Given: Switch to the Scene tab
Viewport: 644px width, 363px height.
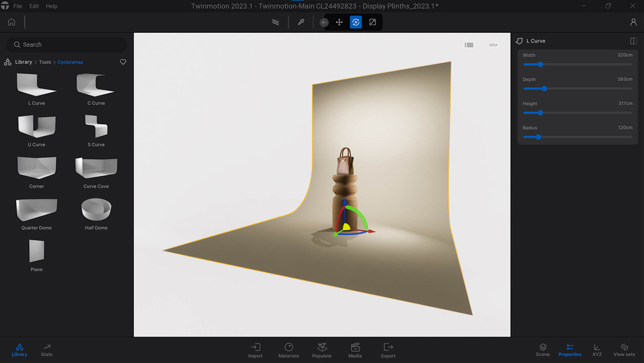Looking at the screenshot, I should coord(543,350).
